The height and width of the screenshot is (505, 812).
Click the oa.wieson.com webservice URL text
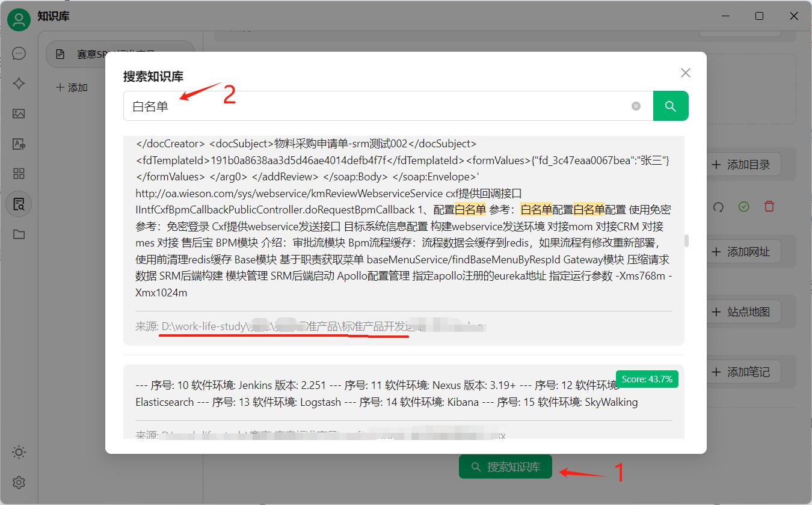[x=289, y=194]
